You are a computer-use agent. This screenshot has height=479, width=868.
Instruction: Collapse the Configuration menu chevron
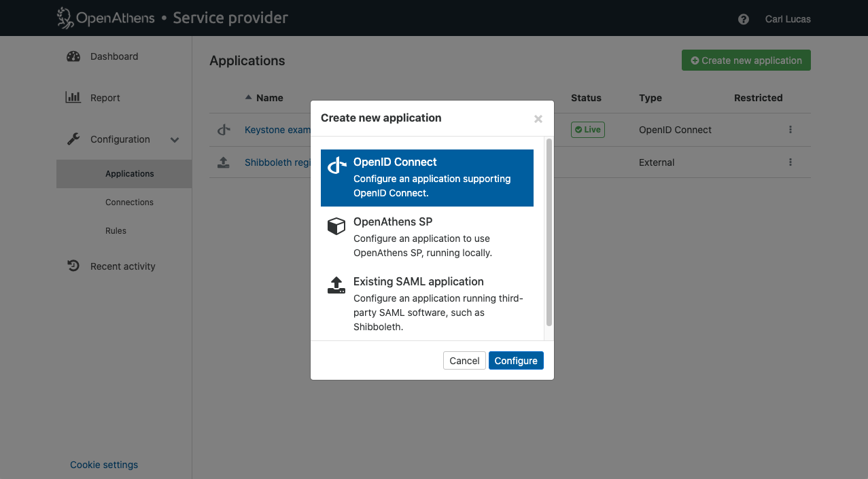tap(175, 140)
